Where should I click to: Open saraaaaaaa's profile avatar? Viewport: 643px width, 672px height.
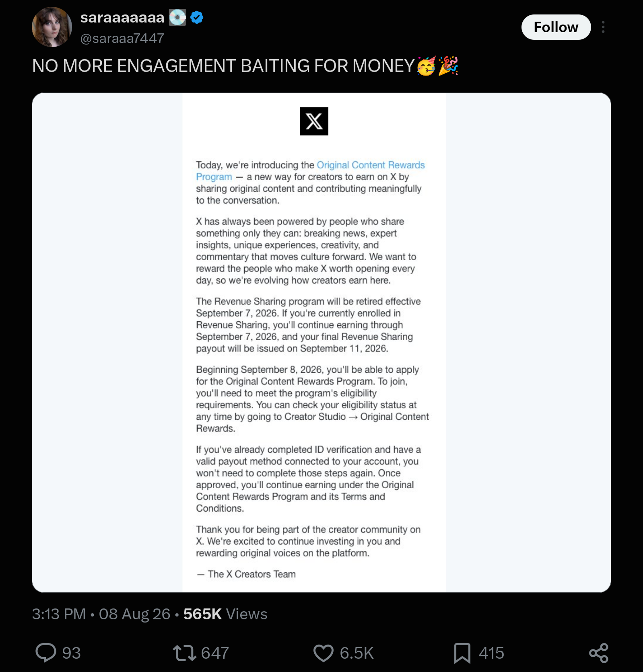pos(52,27)
